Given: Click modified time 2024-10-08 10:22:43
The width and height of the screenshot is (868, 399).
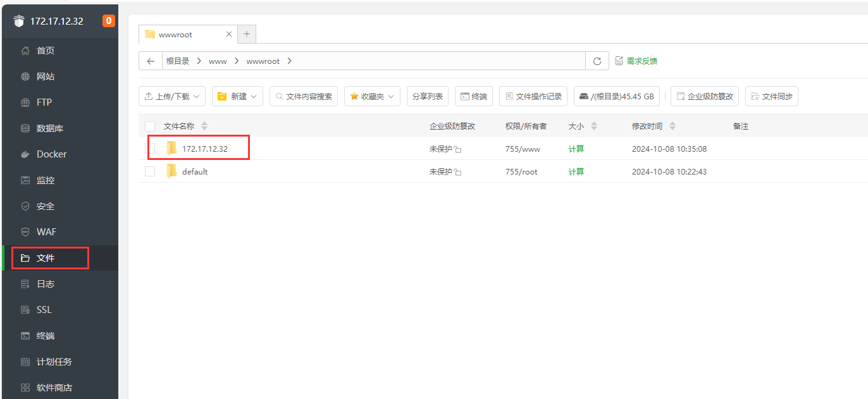Looking at the screenshot, I should (669, 171).
